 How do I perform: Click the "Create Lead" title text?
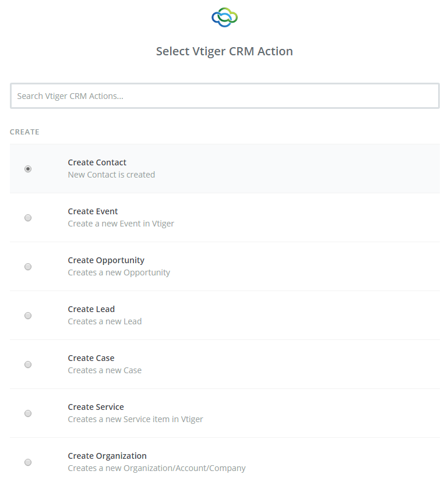point(91,309)
